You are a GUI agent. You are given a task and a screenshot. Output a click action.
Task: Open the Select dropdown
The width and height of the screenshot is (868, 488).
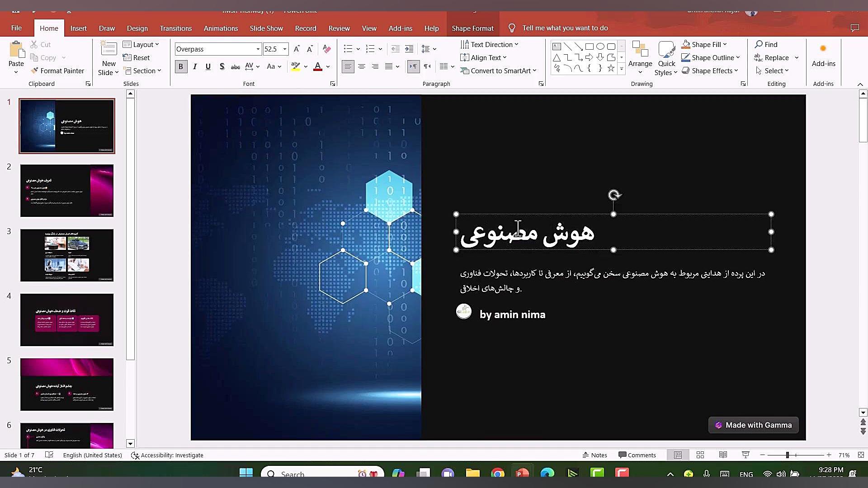point(772,70)
